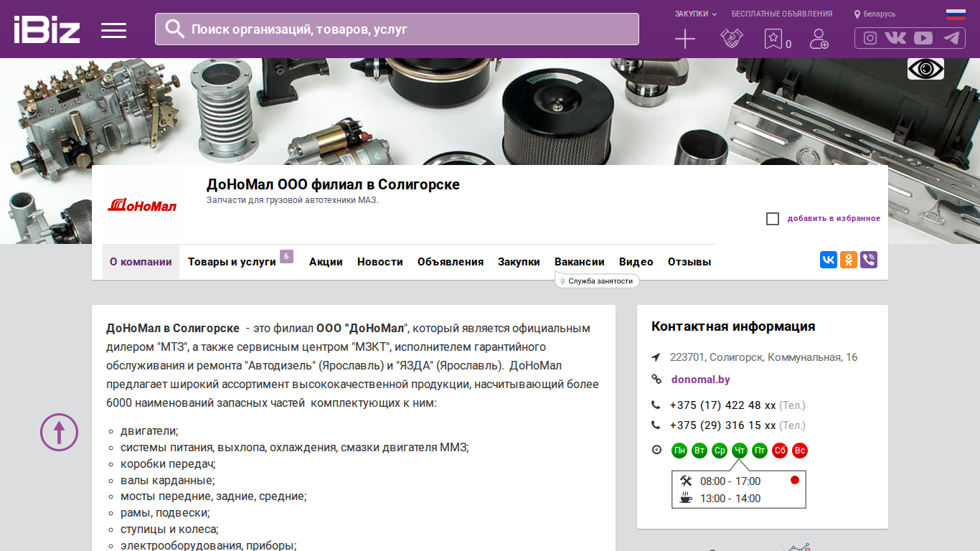Open the user account sign-in icon
The width and height of the screenshot is (980, 551).
click(x=819, y=39)
